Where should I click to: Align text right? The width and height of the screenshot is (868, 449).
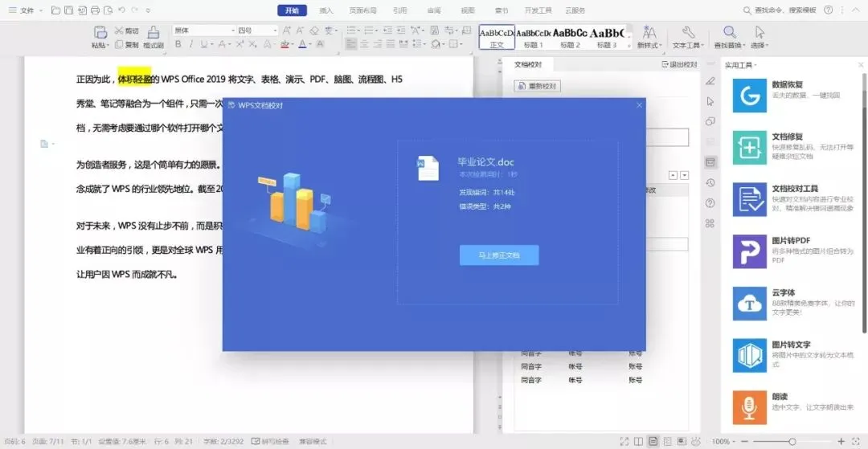click(x=378, y=44)
